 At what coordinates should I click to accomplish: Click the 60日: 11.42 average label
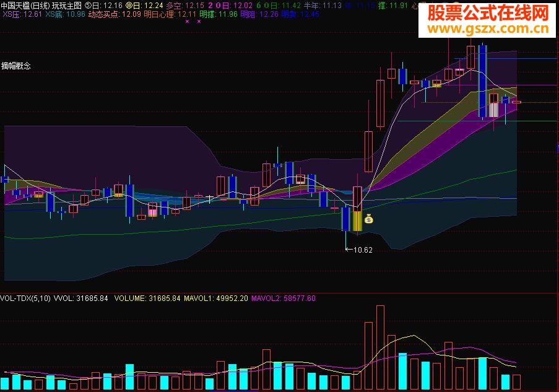[279, 6]
